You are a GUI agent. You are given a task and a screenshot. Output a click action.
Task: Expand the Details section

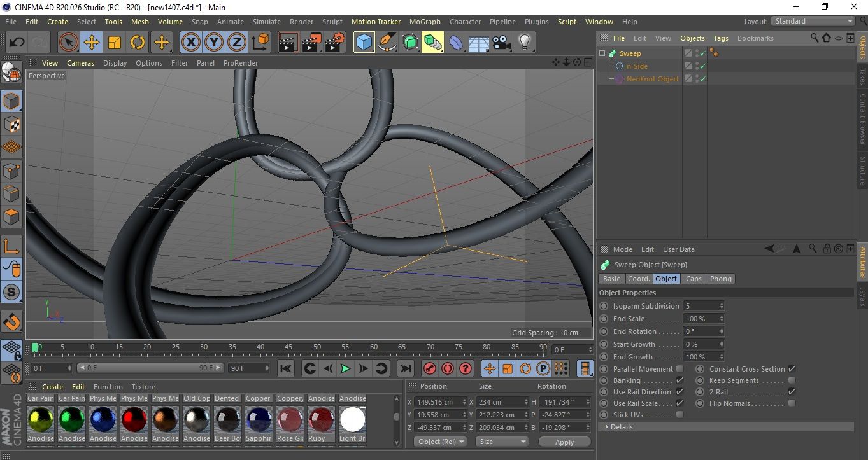[621, 427]
